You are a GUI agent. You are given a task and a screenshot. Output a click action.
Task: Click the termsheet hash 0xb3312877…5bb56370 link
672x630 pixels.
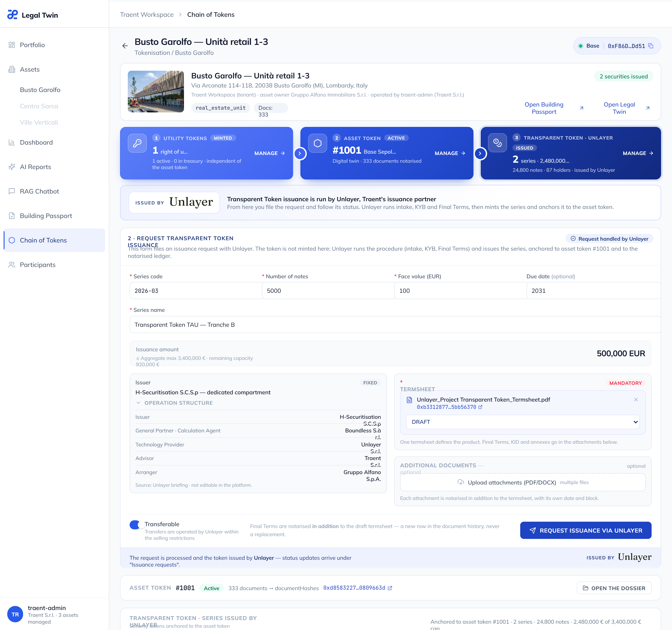tap(446, 407)
